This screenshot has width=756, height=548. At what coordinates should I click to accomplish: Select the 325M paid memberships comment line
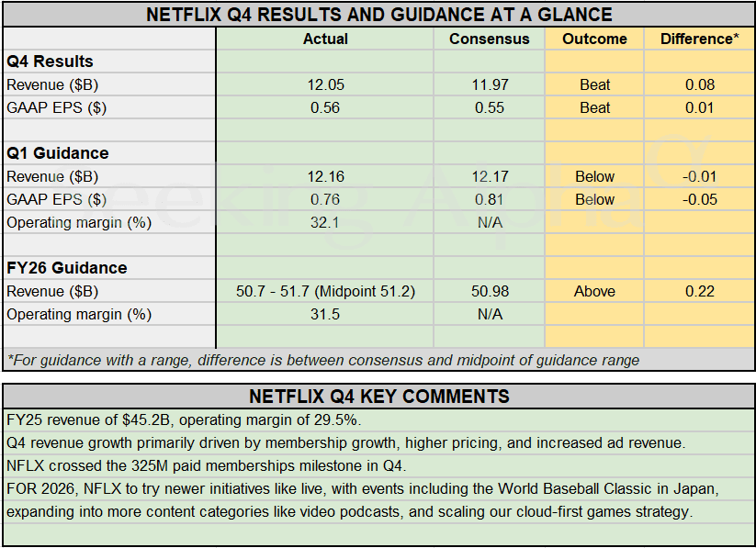pyautogui.click(x=206, y=465)
